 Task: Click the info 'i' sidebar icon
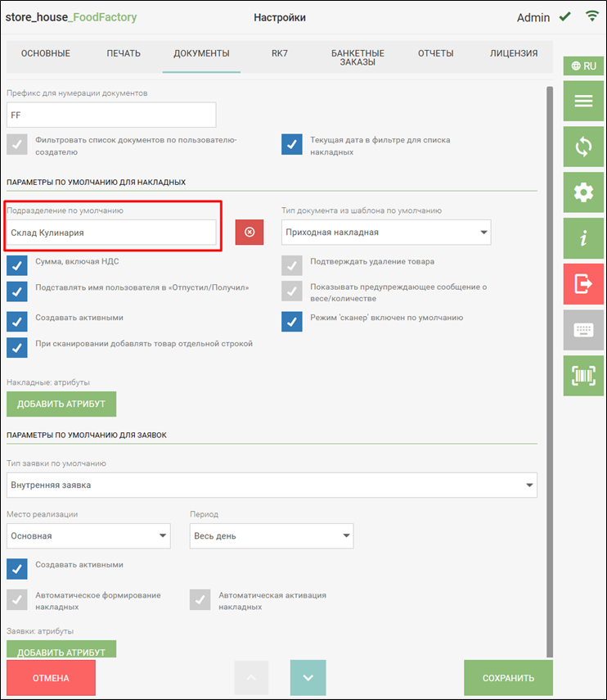(583, 238)
